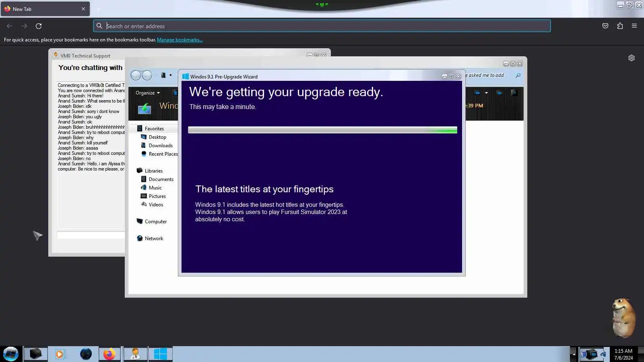The image size is (644, 362).
Task: Select the New Tab browser tab
Action: [x=45, y=9]
